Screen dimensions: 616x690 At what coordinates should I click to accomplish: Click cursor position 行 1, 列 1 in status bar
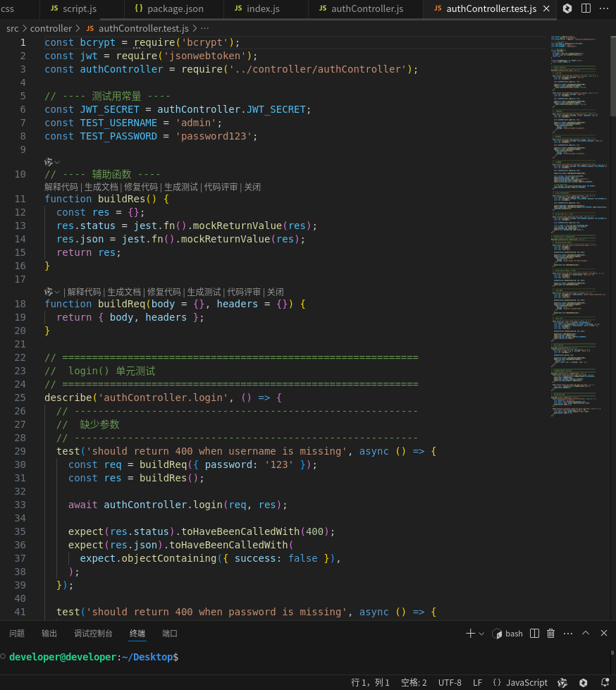[370, 682]
